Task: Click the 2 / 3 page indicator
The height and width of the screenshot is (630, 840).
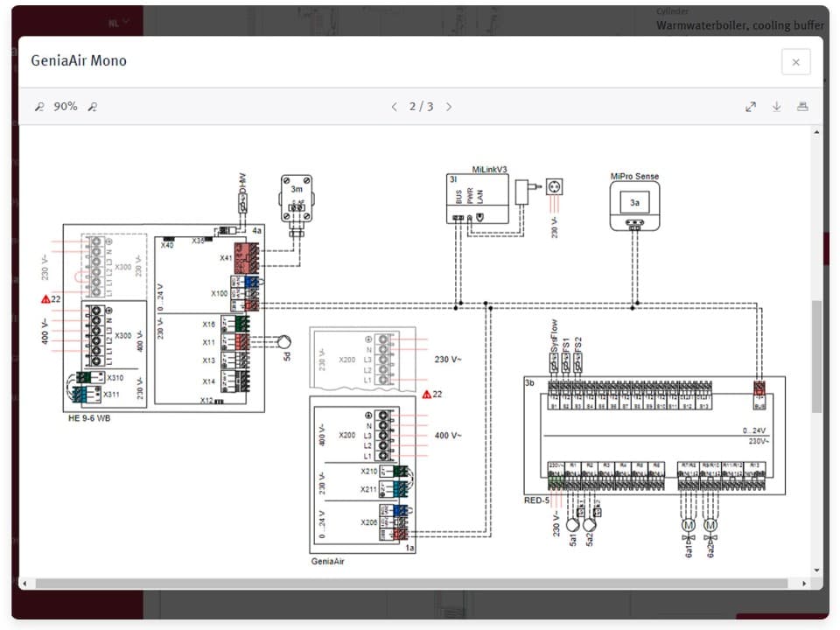Action: tap(421, 107)
